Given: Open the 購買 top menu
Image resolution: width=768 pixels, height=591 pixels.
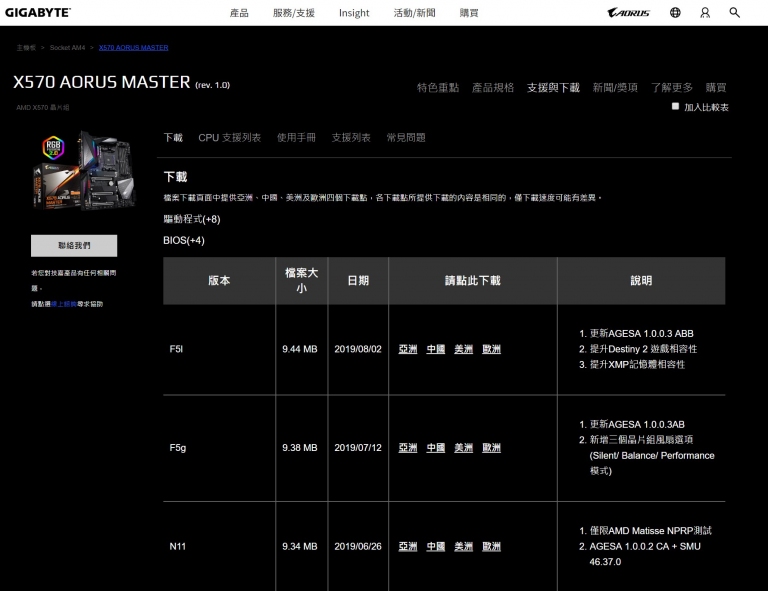Looking at the screenshot, I should pos(469,13).
